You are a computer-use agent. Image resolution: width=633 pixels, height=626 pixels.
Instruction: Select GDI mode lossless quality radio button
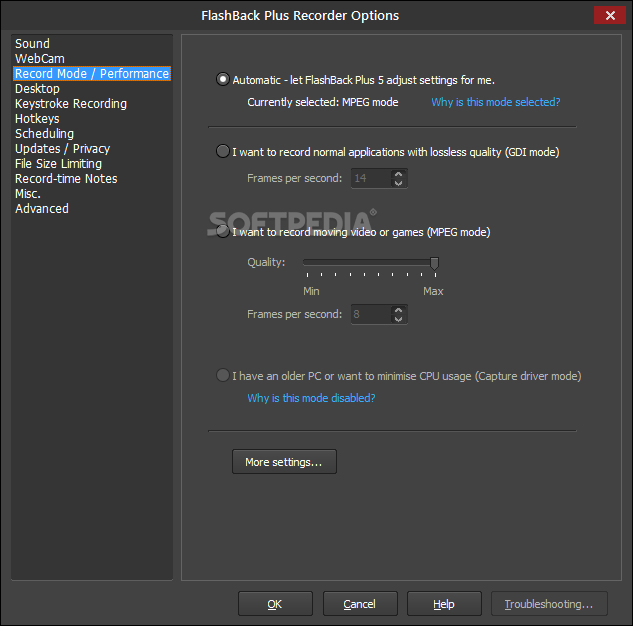222,151
